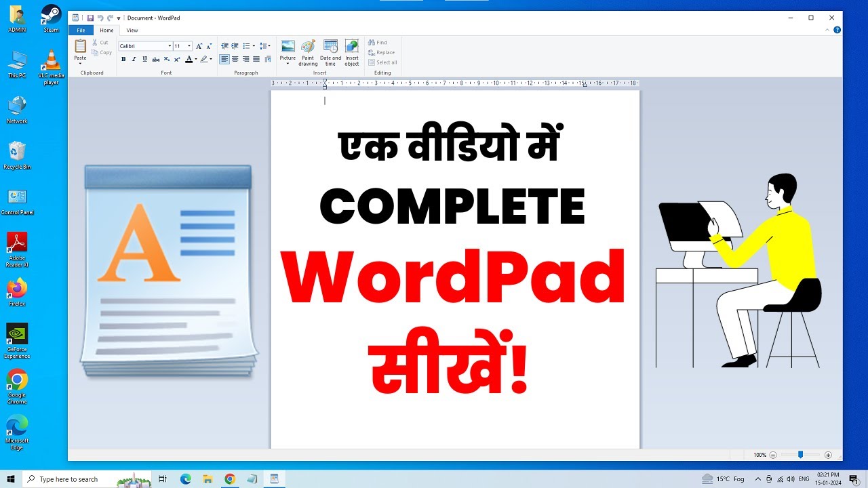This screenshot has height=488, width=868.
Task: Open File Explorer from taskbar
Action: 208,479
